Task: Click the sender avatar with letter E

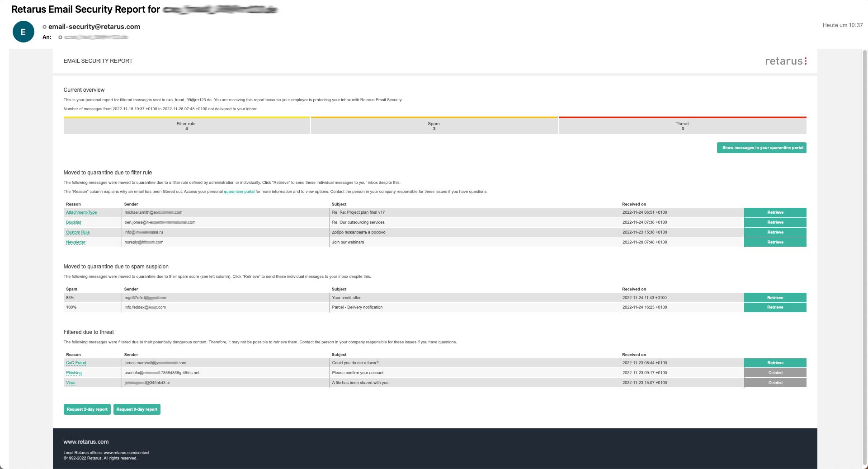Action: pos(23,32)
